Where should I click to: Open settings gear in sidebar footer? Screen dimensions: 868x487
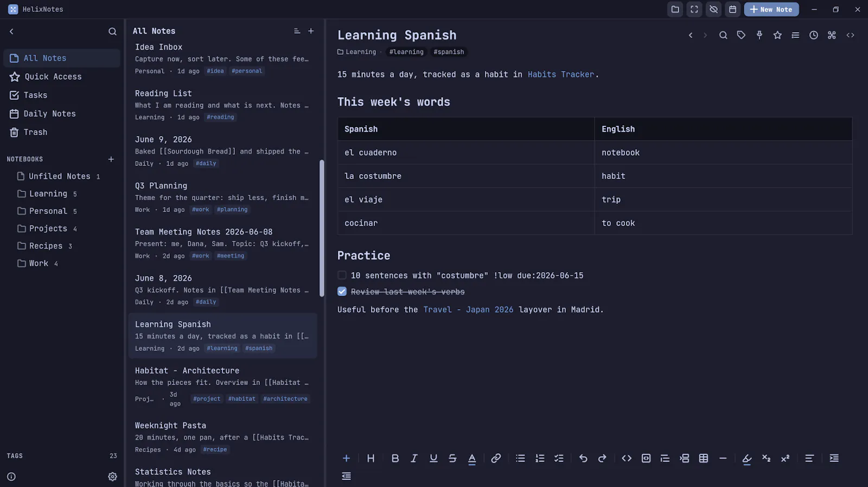112,477
